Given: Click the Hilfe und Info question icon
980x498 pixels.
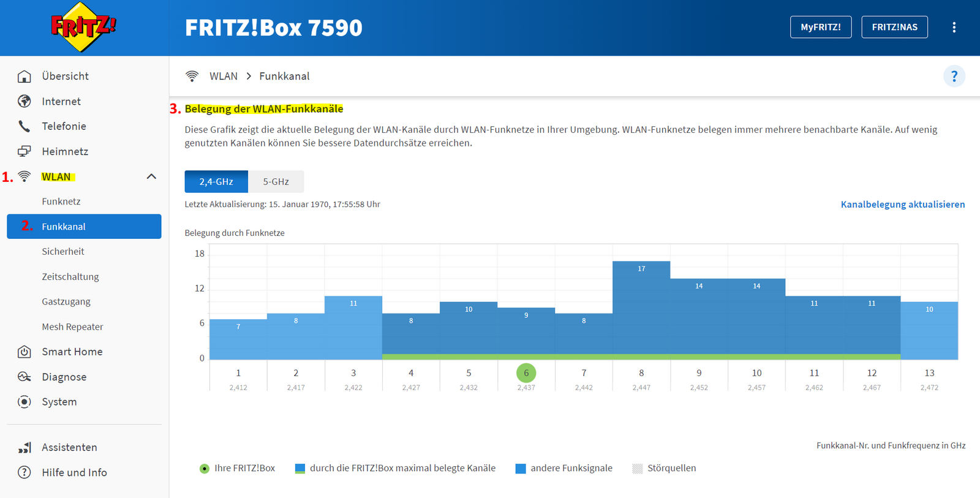Looking at the screenshot, I should coord(24,472).
